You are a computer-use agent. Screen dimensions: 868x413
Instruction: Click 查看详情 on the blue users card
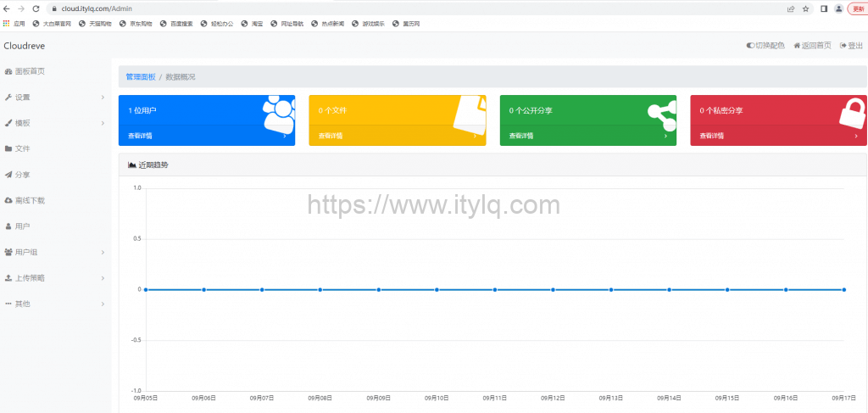pos(140,136)
